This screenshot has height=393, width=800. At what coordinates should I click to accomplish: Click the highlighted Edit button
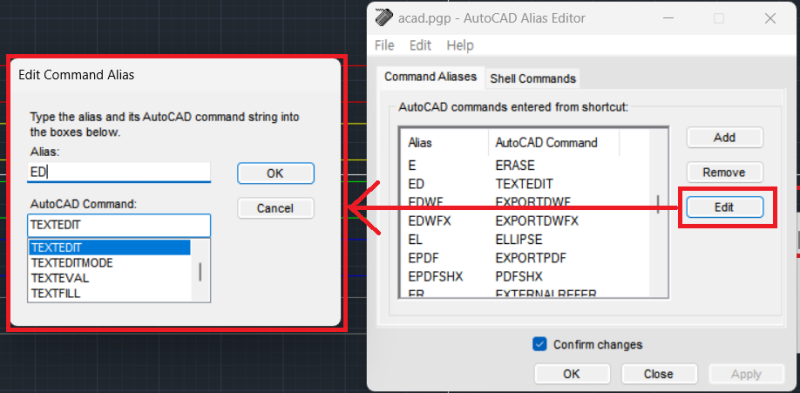coord(724,207)
